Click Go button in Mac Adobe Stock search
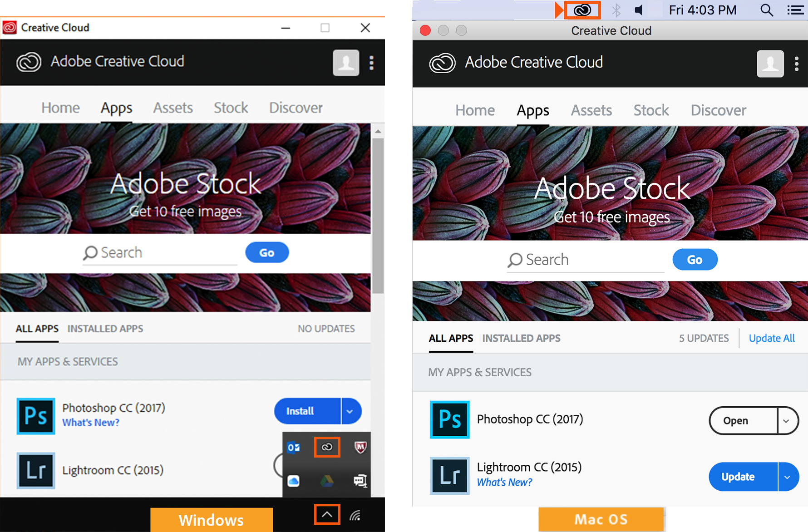The height and width of the screenshot is (532, 808). tap(695, 260)
